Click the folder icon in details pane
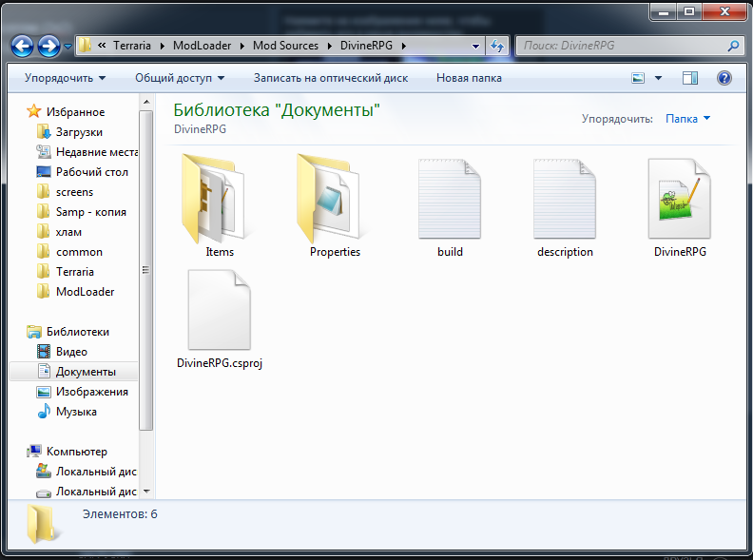Screen dimensions: 753x560 pos(42,524)
